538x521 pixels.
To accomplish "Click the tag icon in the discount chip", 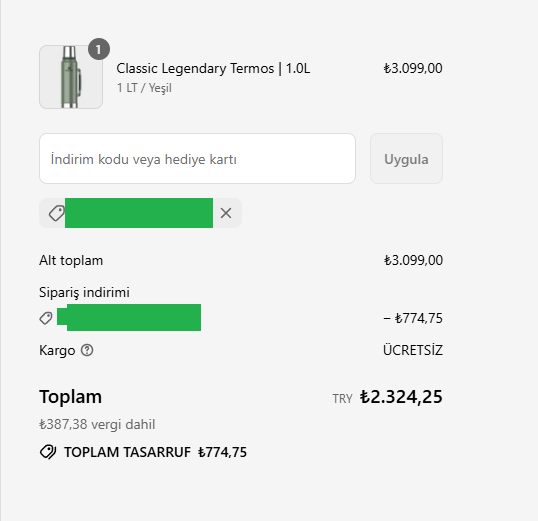I will click(x=57, y=213).
